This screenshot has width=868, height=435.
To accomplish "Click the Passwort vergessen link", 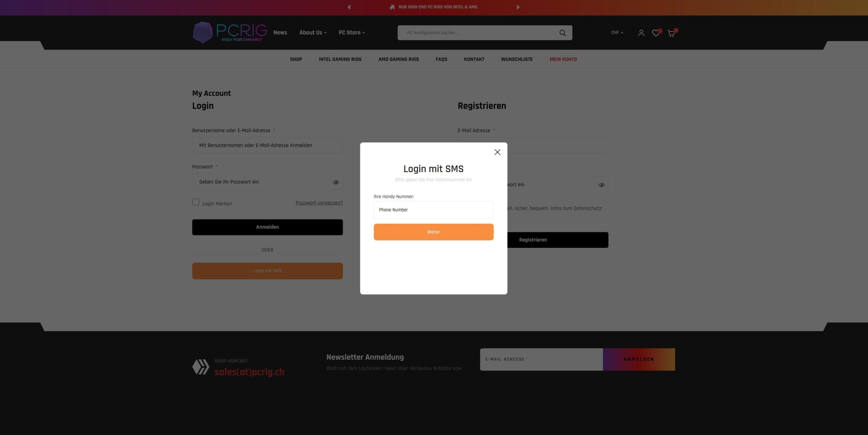I will point(319,203).
